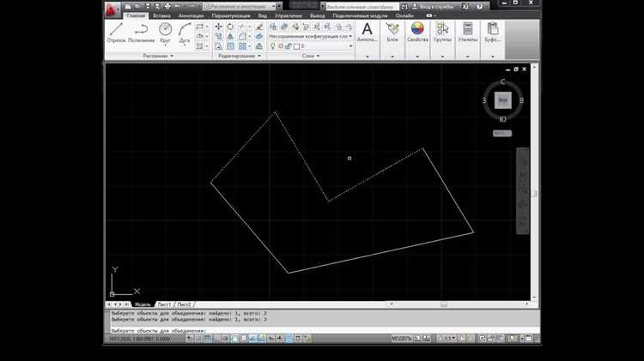Open the Несохраненная конфигурация слоя dropdown
This screenshot has height=361, width=644.
[311, 37]
